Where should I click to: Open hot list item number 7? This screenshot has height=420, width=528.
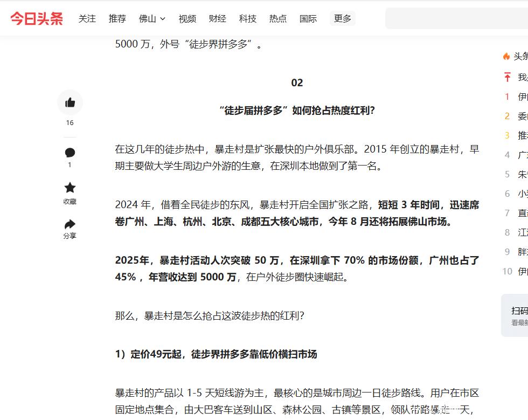(x=516, y=213)
